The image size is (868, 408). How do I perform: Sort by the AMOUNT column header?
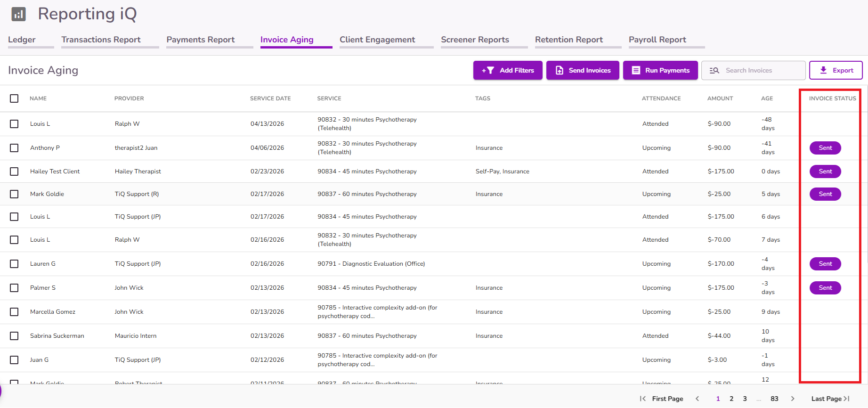[720, 98]
